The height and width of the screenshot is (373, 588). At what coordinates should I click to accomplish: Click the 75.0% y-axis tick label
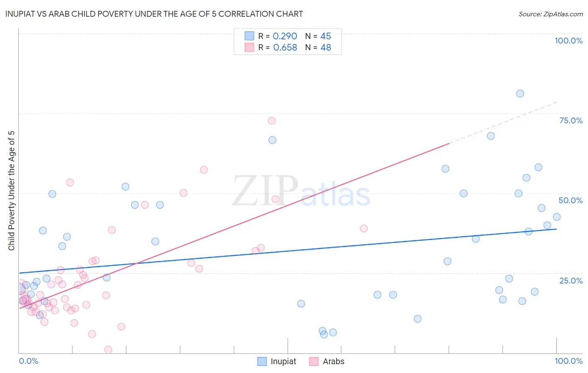pos(571,120)
